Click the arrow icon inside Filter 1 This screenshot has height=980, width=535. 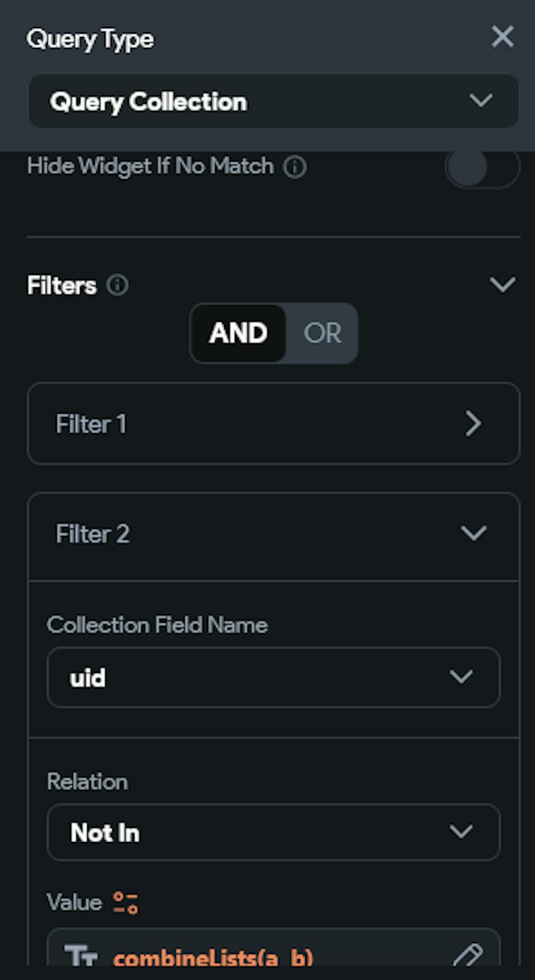point(473,424)
